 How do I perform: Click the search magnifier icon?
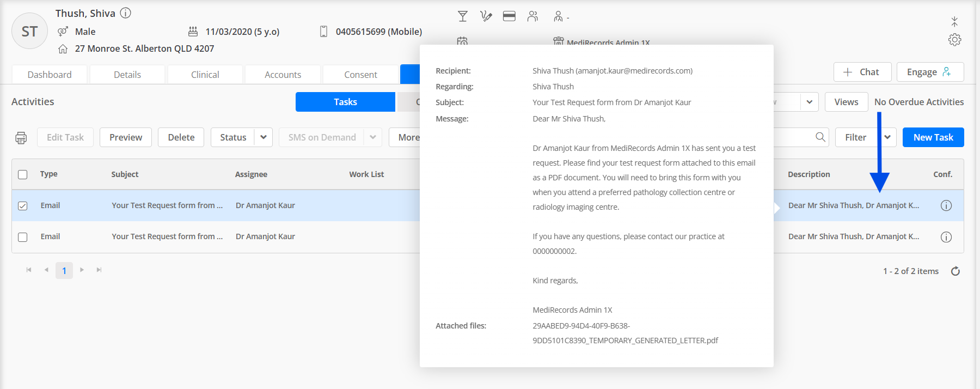(820, 137)
